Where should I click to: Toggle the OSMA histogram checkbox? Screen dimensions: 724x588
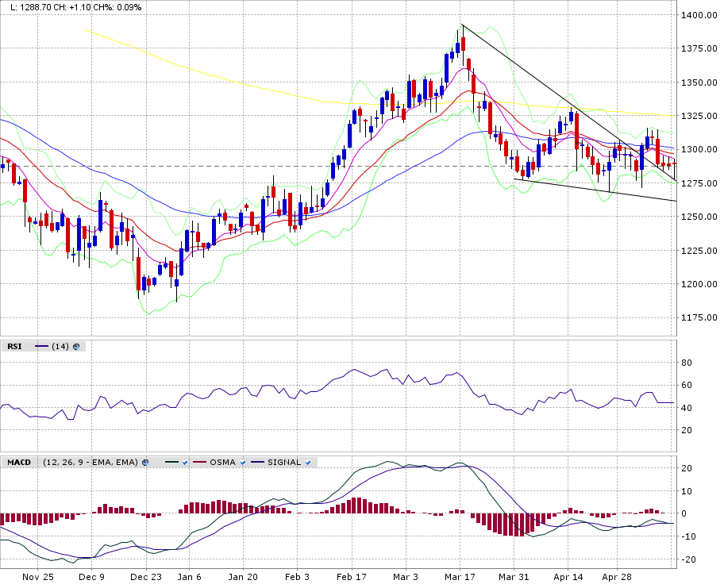243,462
